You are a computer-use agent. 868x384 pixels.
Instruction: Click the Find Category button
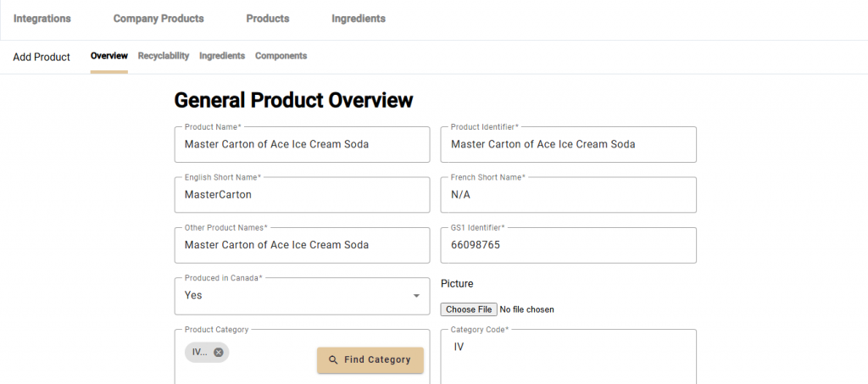point(370,359)
